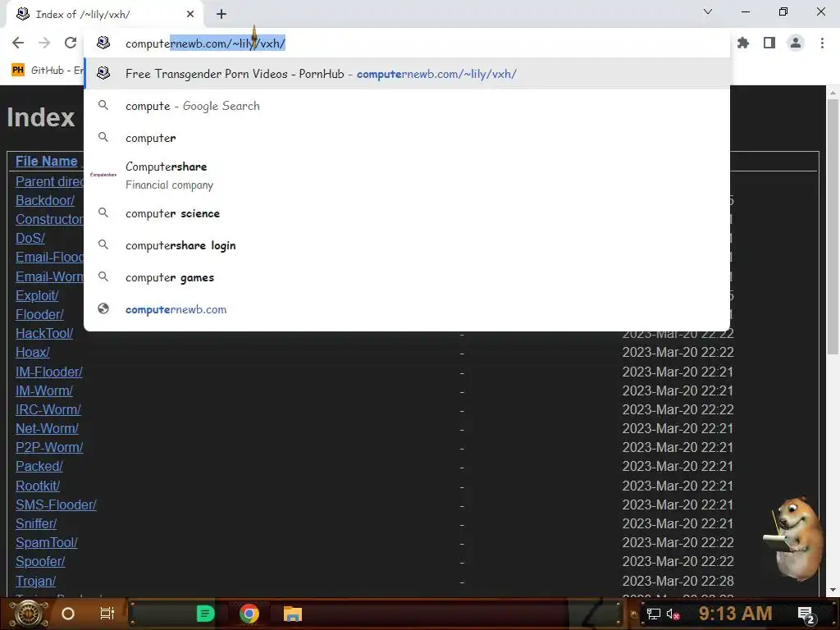Unmute the muted speaker icon in tray

point(673,614)
